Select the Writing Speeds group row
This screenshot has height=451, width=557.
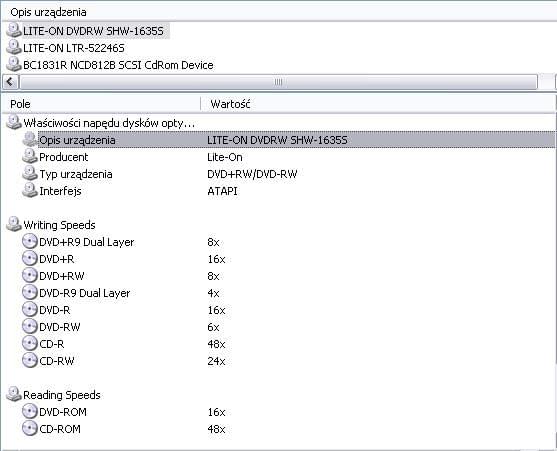click(x=279, y=225)
